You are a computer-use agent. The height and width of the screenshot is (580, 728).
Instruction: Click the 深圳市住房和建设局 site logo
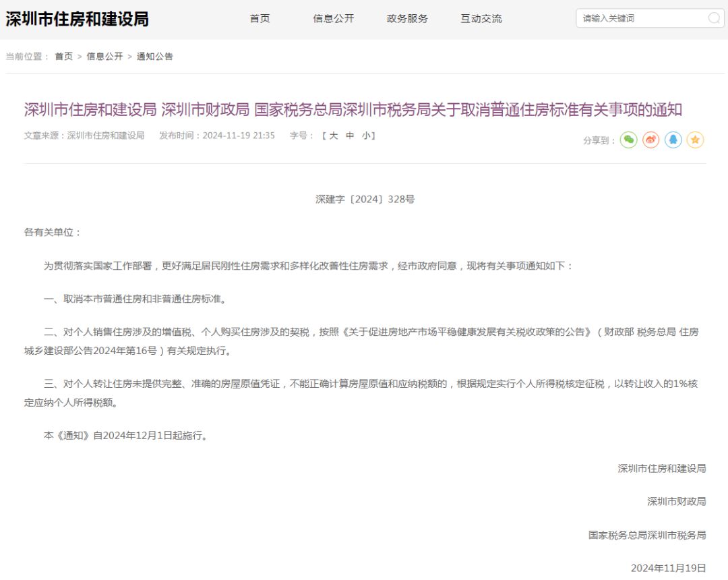(77, 19)
